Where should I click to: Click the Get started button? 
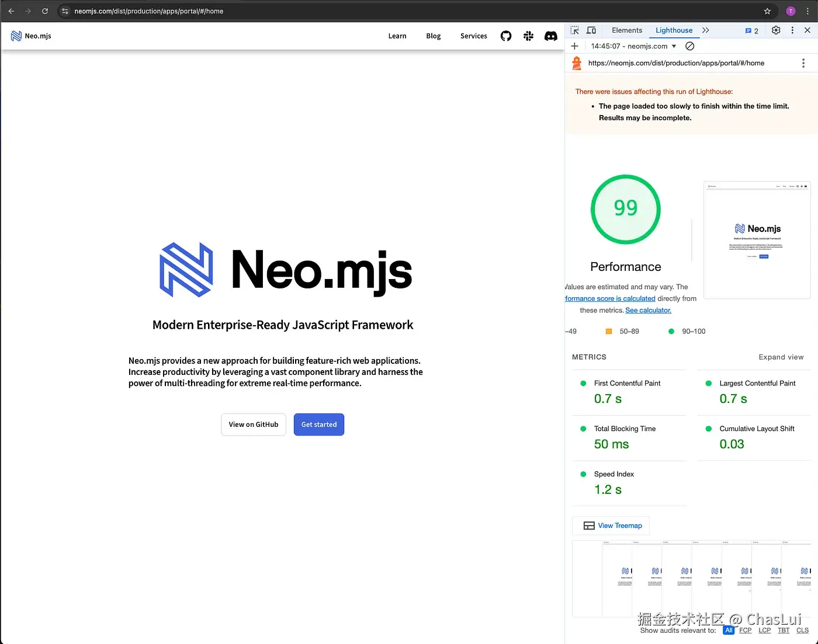(318, 424)
